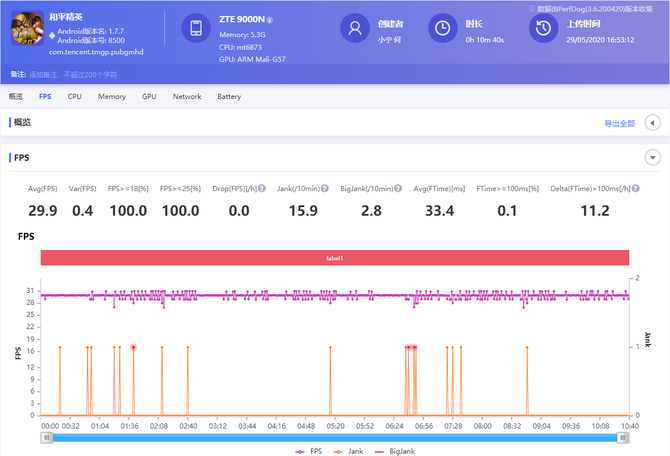Click the creator user profile icon

tap(355, 29)
